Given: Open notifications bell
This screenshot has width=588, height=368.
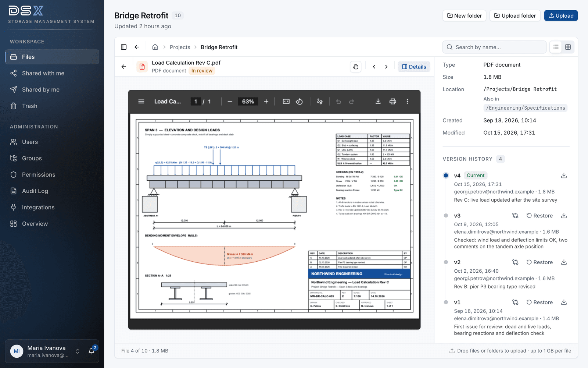Looking at the screenshot, I should 92,351.
